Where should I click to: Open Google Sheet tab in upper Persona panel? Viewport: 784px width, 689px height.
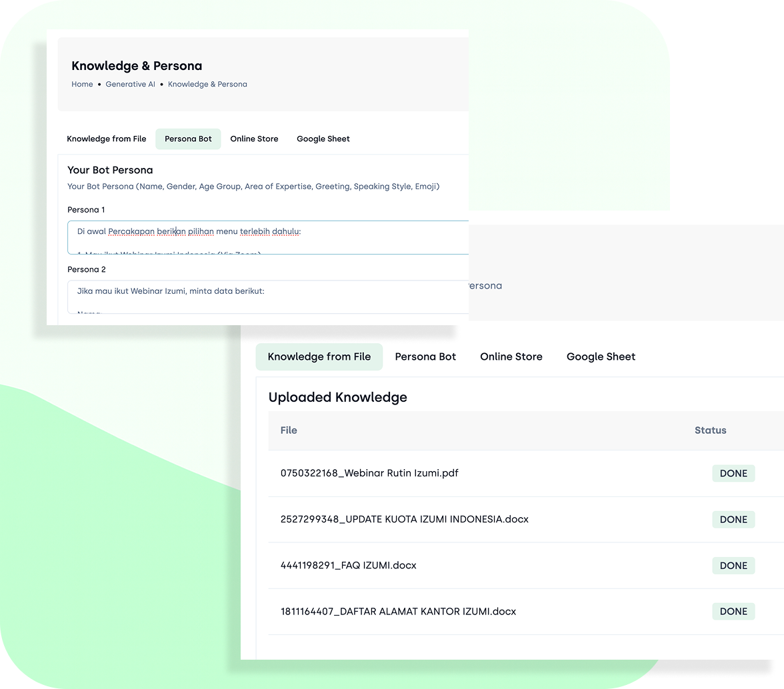pos(323,139)
